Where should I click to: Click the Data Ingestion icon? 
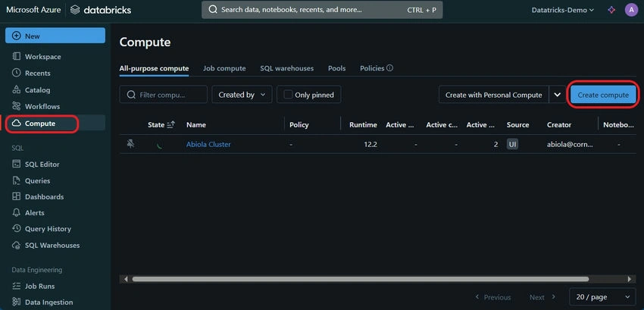[x=17, y=302]
